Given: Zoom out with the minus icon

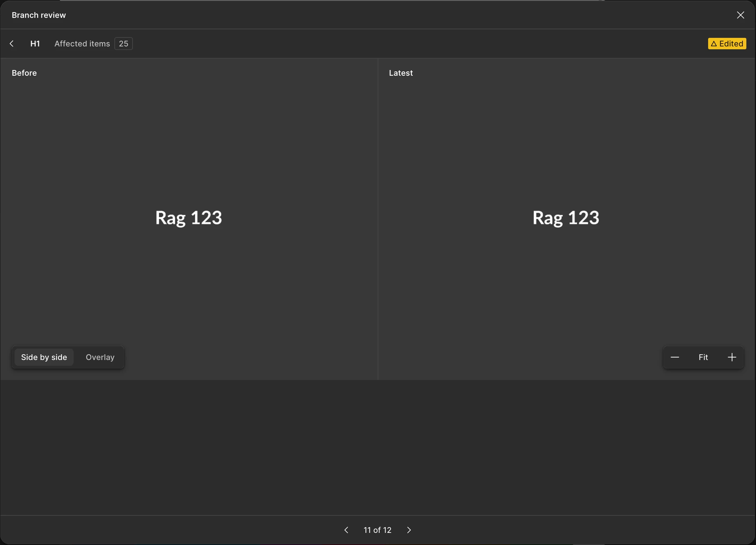Looking at the screenshot, I should click(x=675, y=357).
